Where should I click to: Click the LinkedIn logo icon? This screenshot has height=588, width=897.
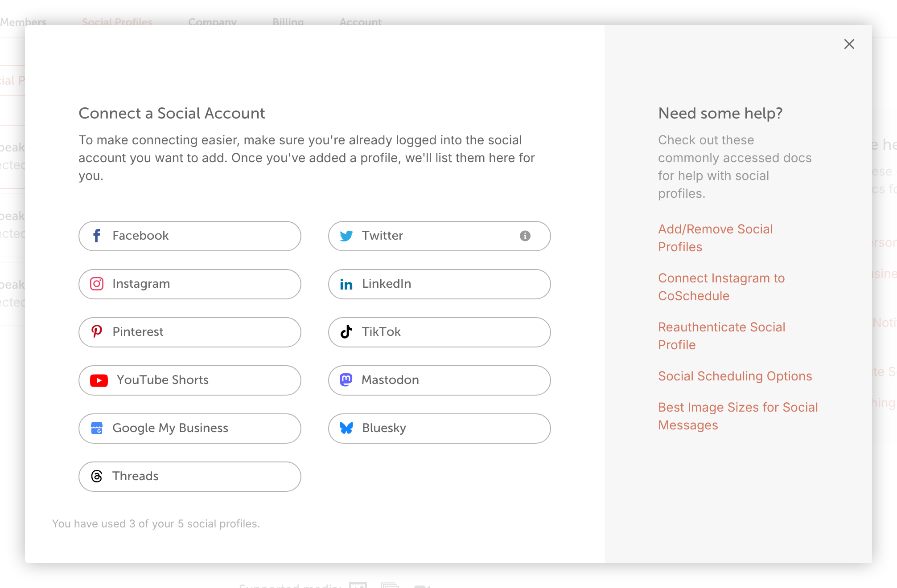point(346,284)
